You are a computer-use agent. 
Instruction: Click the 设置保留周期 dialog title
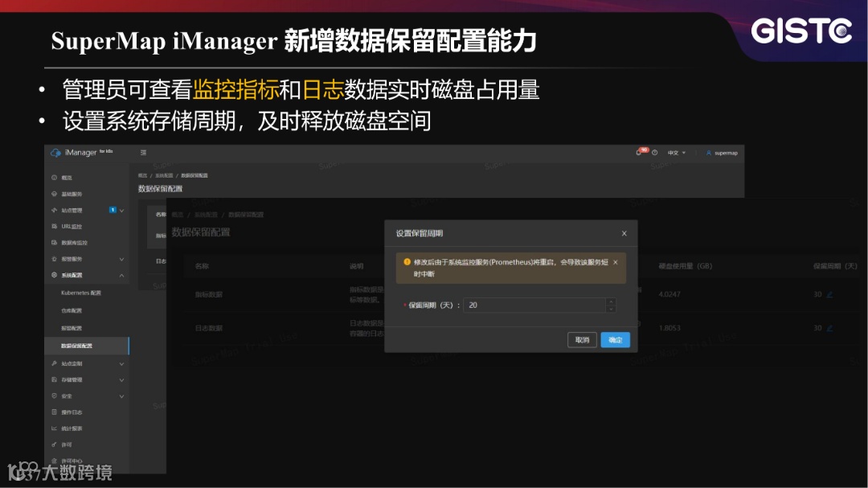419,233
